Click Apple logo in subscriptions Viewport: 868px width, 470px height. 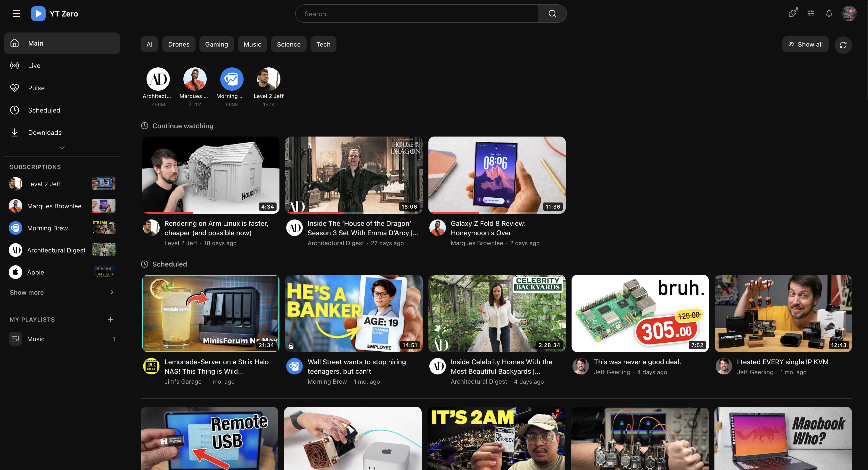[16, 272]
